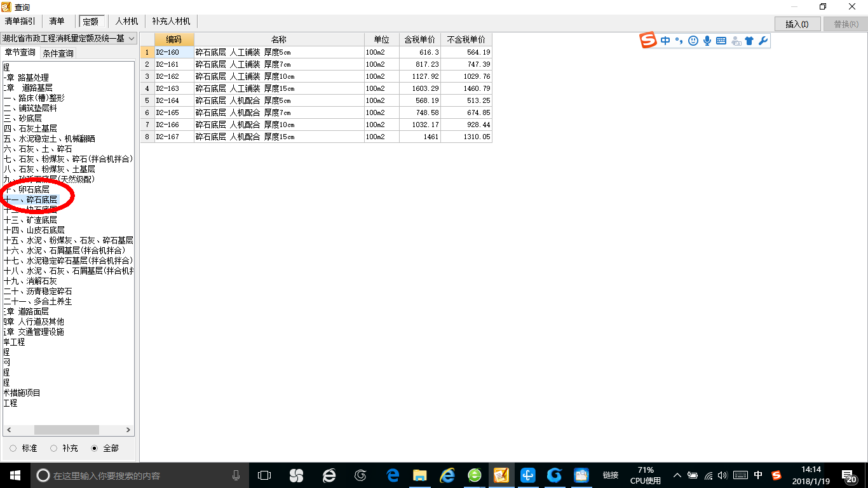
Task: Open the Microsoft Edge taskbar icon
Action: click(x=393, y=475)
